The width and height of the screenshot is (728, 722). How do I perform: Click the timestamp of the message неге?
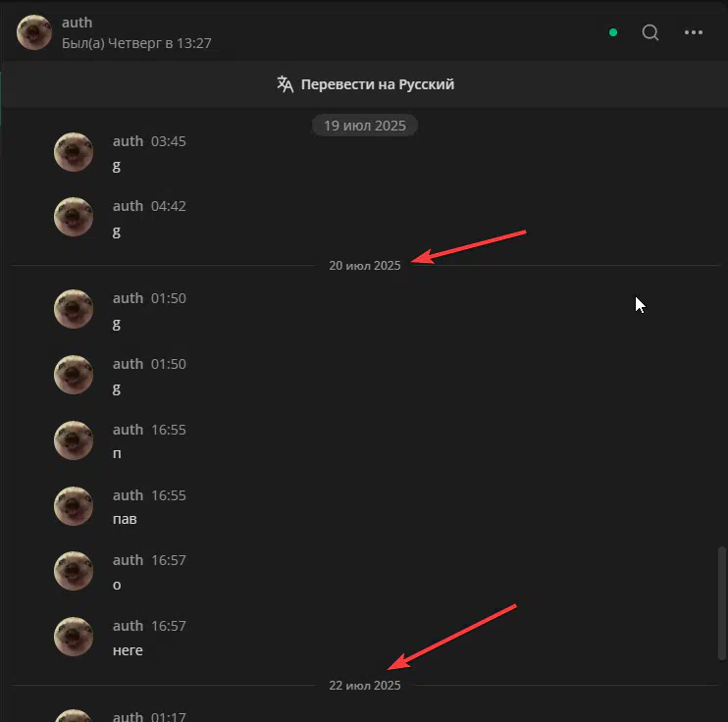click(x=169, y=626)
